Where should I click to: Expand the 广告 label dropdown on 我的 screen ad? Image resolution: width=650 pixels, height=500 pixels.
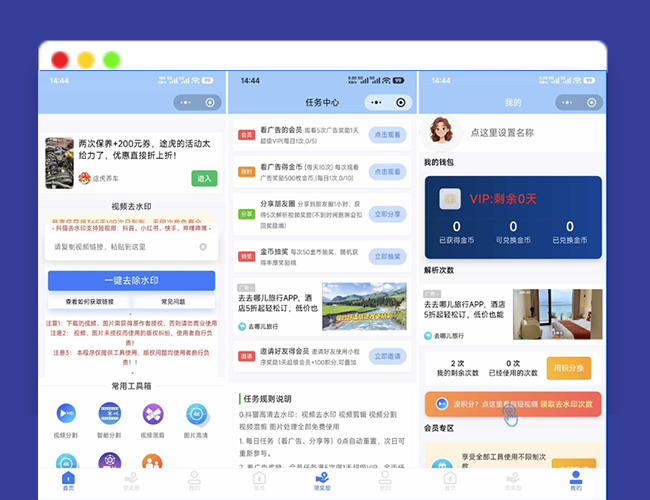pos(432,294)
